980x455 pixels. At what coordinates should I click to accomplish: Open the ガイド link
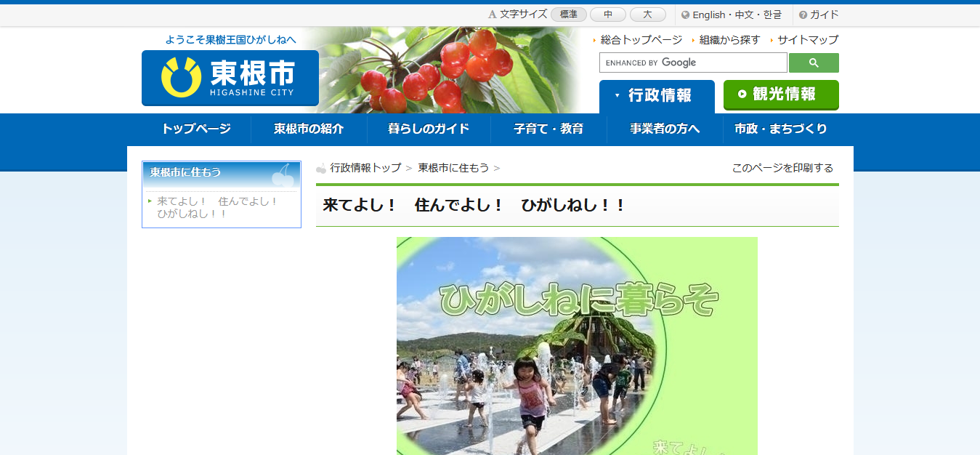[824, 15]
